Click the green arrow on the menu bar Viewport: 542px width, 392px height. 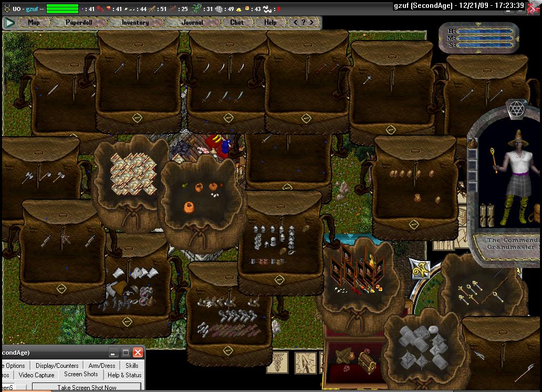tap(9, 23)
